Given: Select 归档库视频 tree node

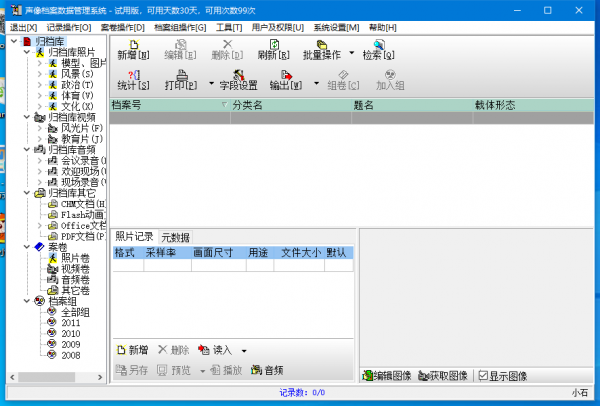Looking at the screenshot, I should click(72, 117).
